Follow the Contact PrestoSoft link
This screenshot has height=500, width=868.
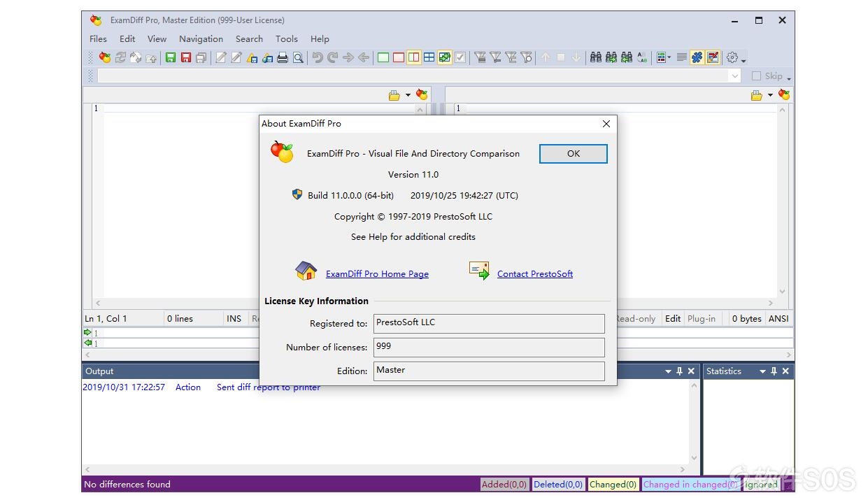535,274
